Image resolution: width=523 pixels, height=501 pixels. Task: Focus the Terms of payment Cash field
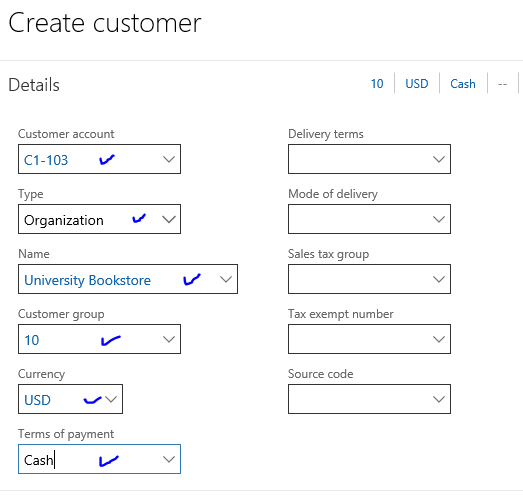pos(99,459)
